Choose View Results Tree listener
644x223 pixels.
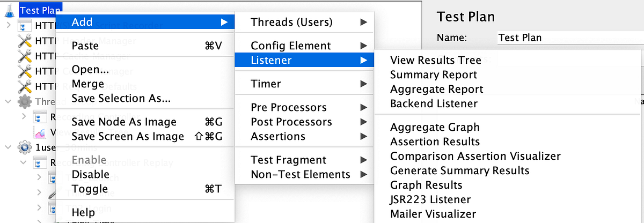point(435,61)
